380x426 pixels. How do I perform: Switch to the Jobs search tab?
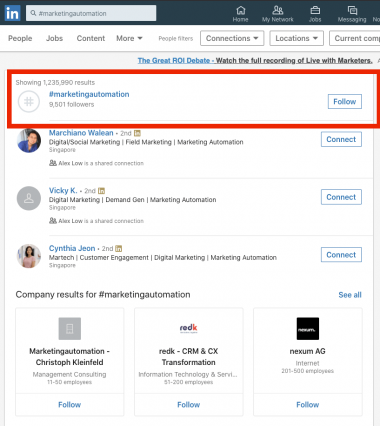pyautogui.click(x=54, y=38)
